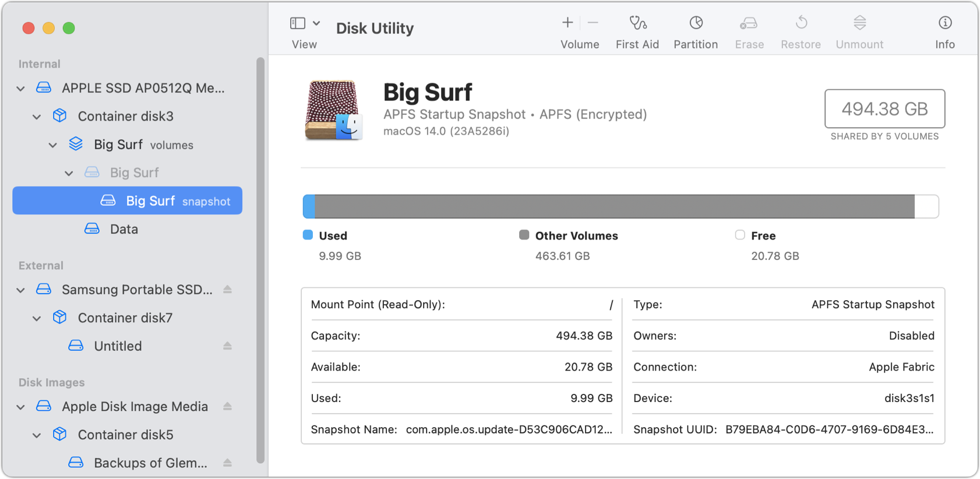
Task: Click the Big Surf startup disk artwork
Action: pyautogui.click(x=334, y=110)
